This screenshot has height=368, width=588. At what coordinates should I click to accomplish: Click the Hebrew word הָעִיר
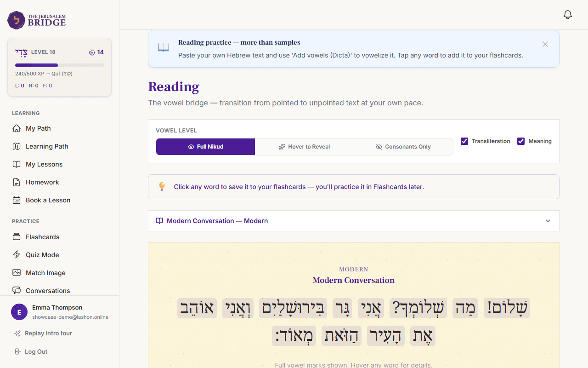pos(386,336)
